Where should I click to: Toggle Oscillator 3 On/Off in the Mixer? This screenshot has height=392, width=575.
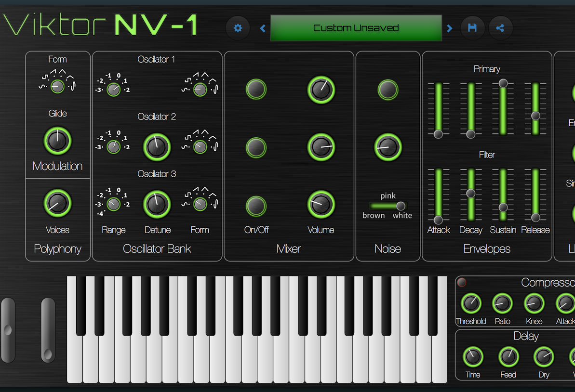[256, 206]
